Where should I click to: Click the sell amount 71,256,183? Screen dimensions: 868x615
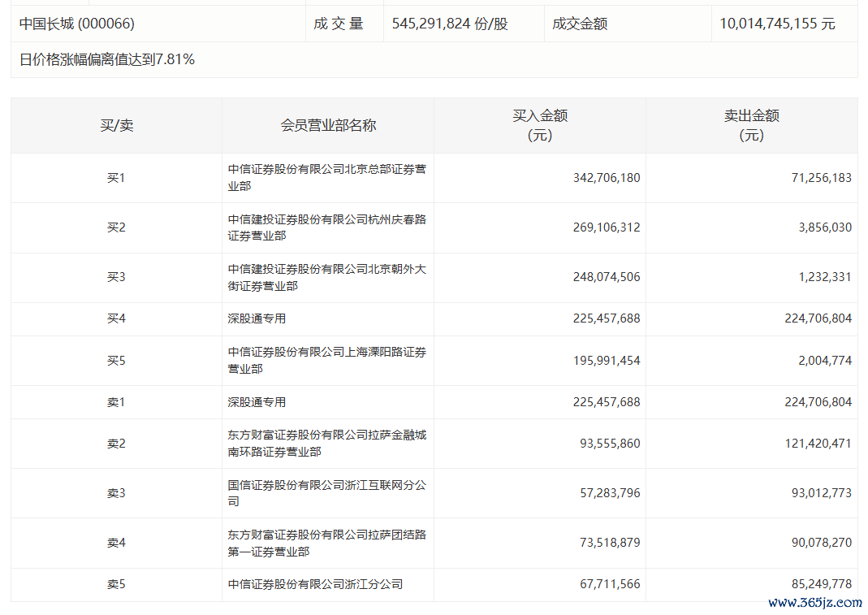(x=822, y=178)
